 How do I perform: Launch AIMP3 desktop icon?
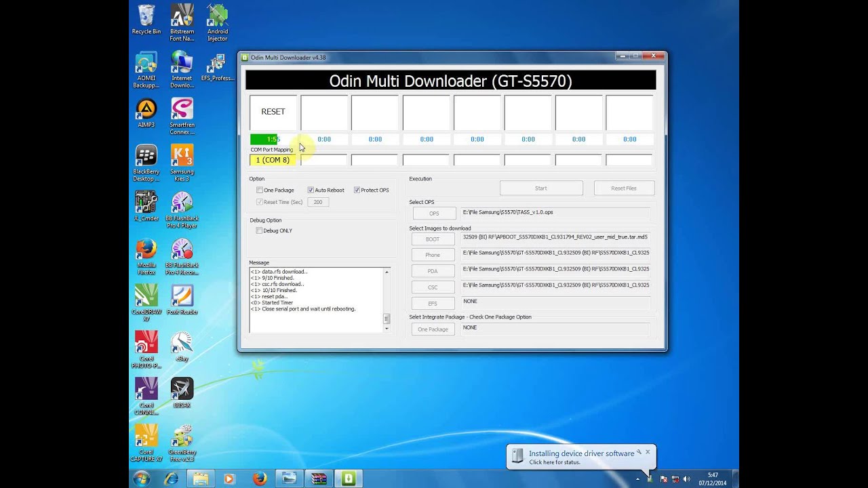[x=146, y=113]
